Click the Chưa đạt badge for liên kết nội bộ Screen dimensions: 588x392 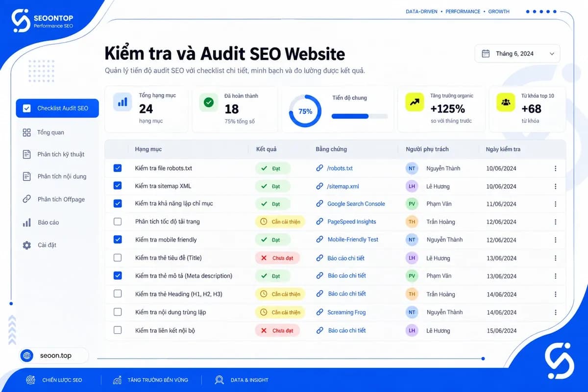click(x=277, y=331)
